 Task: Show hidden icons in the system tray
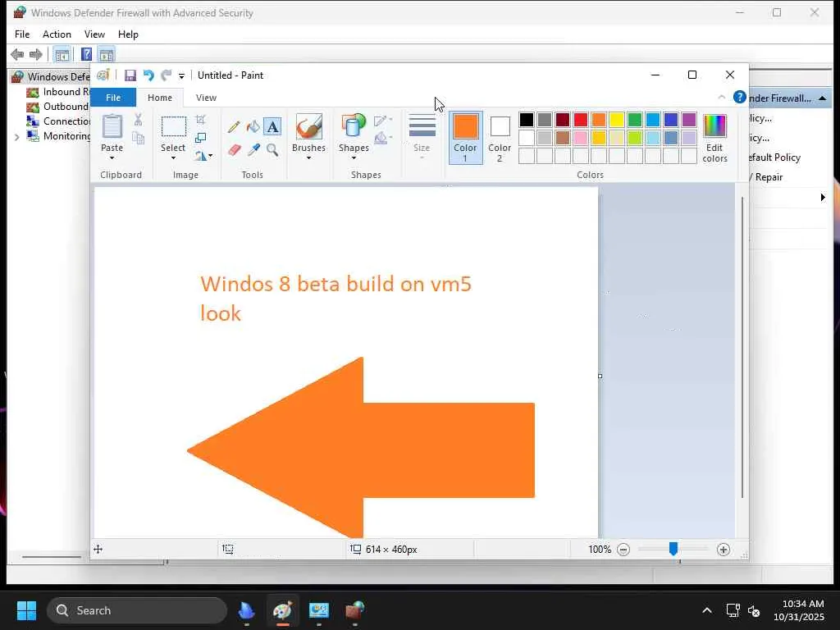[706, 610]
